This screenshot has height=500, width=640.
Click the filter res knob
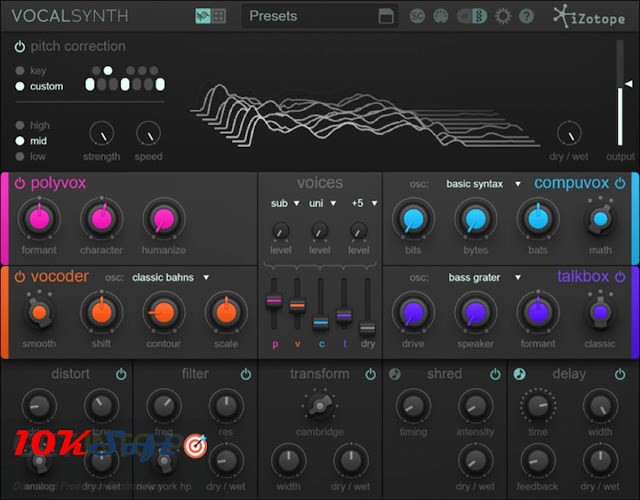coord(226,406)
